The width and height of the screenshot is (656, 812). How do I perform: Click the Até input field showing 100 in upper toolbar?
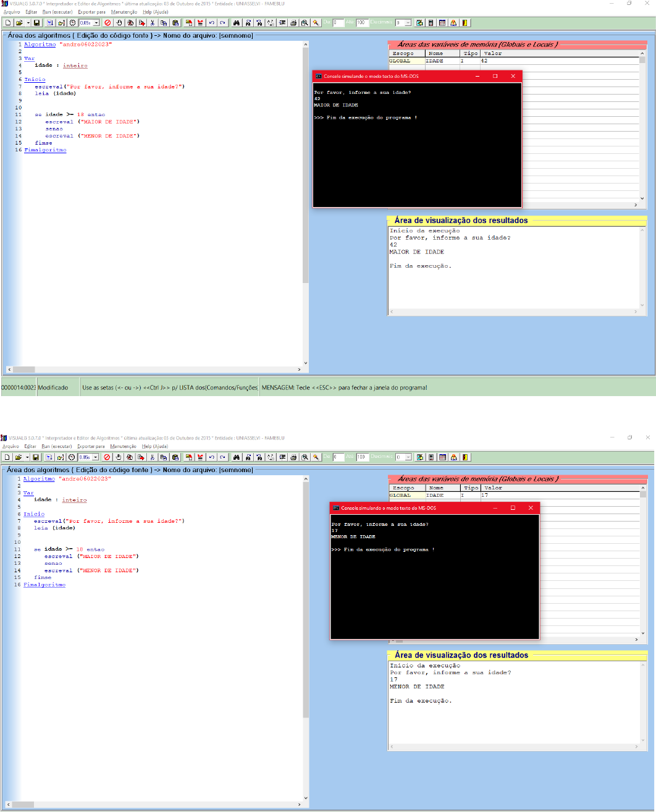pyautogui.click(x=363, y=23)
